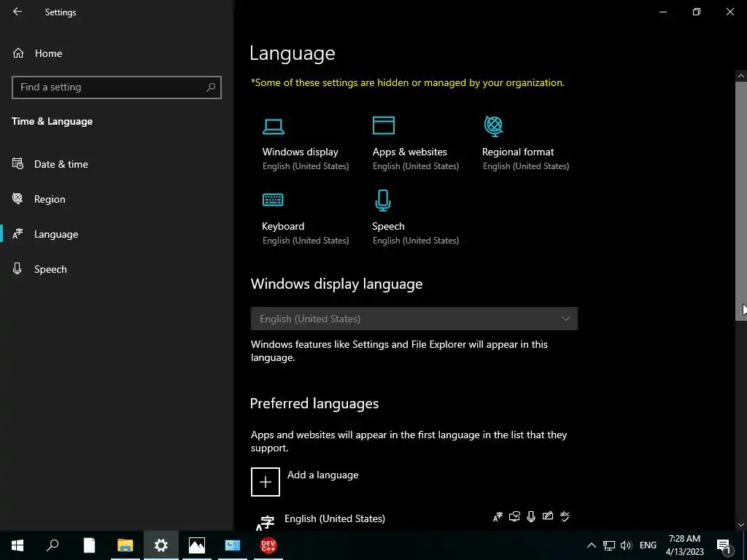
Task: Click the spell-check abc icon for English
Action: pos(565,516)
